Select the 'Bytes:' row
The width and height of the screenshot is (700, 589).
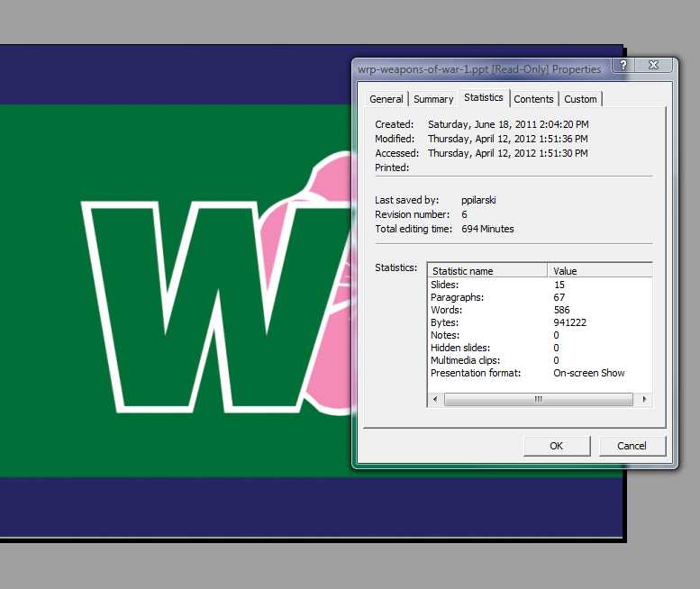[x=541, y=322]
